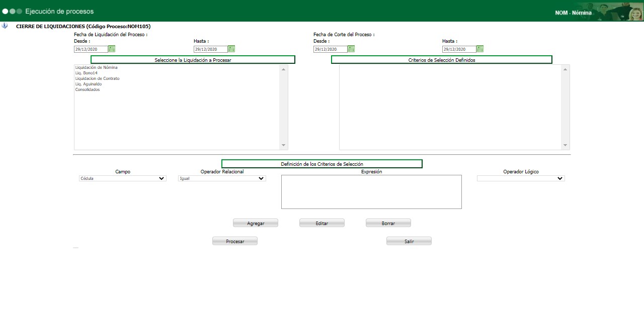
Task: Select Consolidados in the list
Action: click(x=88, y=89)
